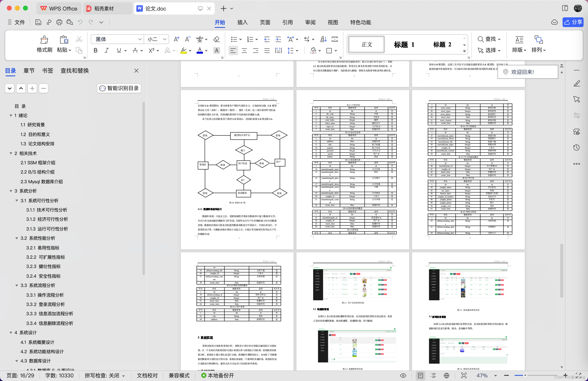Screen dimensions: 588x381
Task: Click the Increase font size icon
Action: pyautogui.click(x=176, y=39)
